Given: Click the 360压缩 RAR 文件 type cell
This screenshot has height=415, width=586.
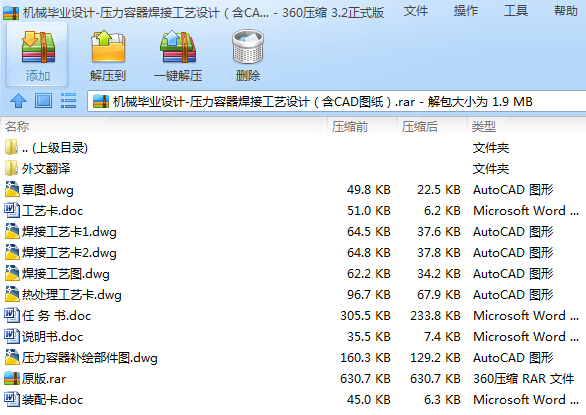Looking at the screenshot, I should tap(523, 378).
